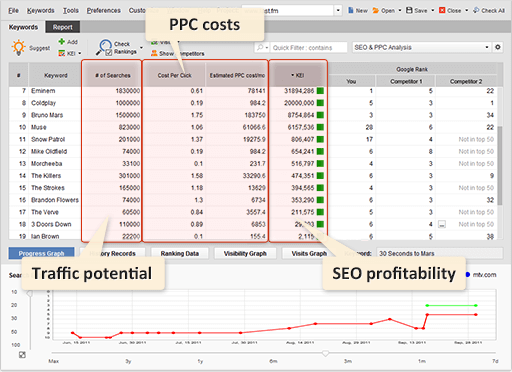Click the New project icon

tap(351, 10)
